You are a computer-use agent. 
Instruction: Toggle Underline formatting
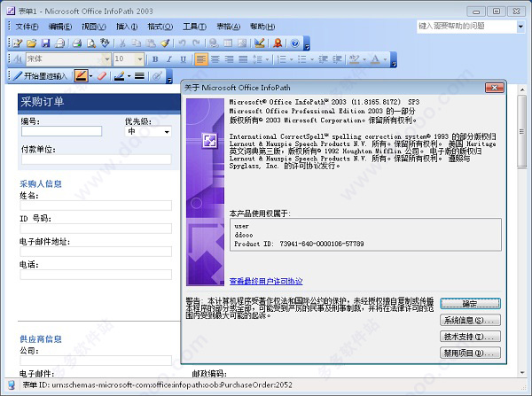[184, 59]
